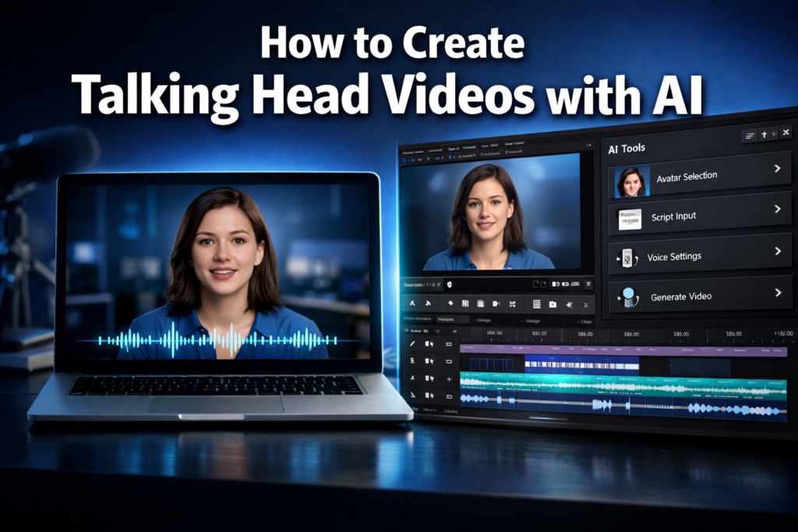The image size is (798, 532).
Task: Open the camera snapshot icon near the preview
Action: coord(553,305)
